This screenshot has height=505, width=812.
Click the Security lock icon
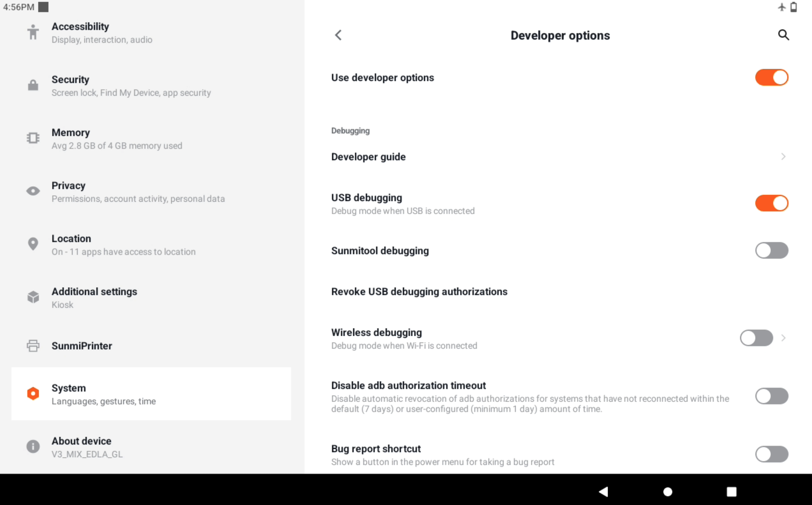[x=33, y=85]
